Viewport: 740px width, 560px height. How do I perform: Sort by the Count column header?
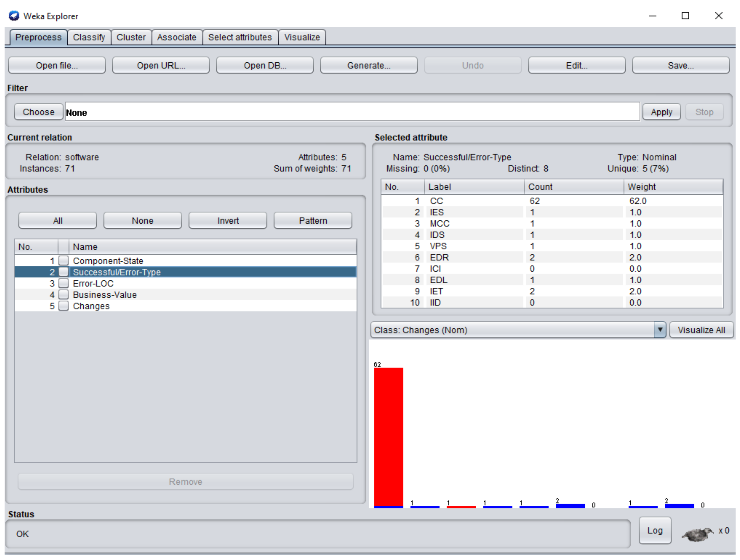tap(573, 187)
